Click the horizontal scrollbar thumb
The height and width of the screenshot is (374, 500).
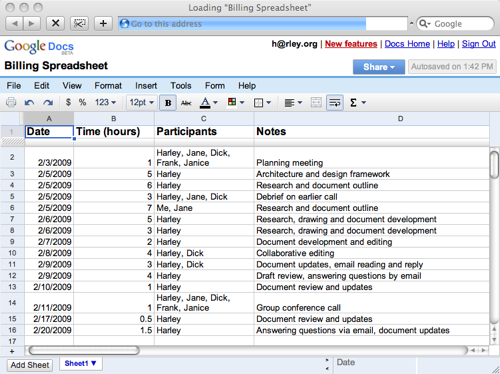pos(84,350)
